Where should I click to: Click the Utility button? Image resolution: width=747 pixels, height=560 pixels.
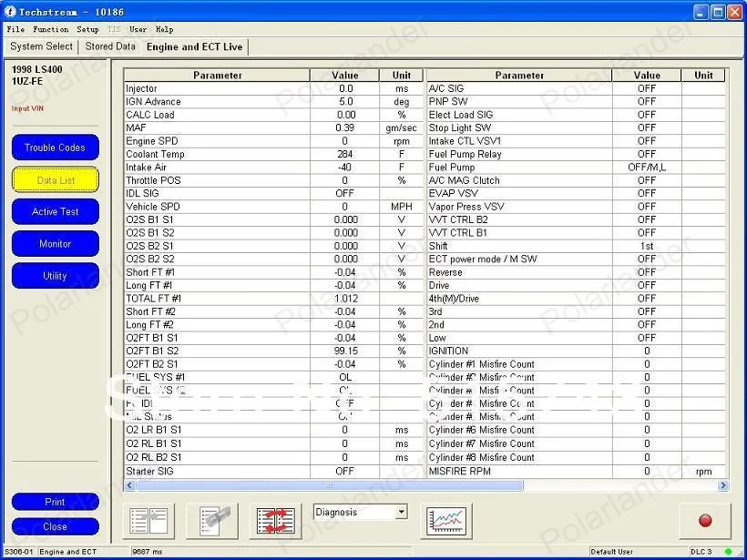pos(56,276)
